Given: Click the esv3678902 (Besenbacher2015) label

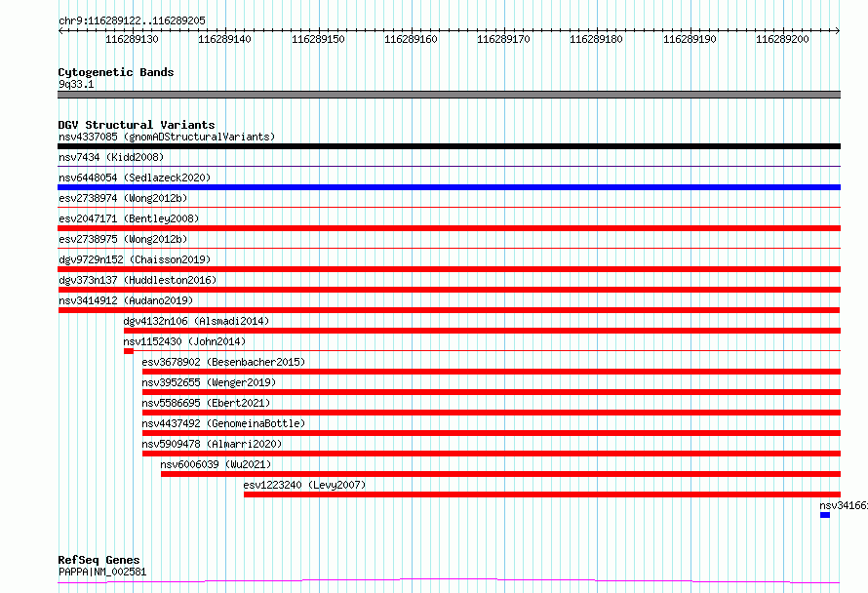Looking at the screenshot, I should [x=223, y=362].
